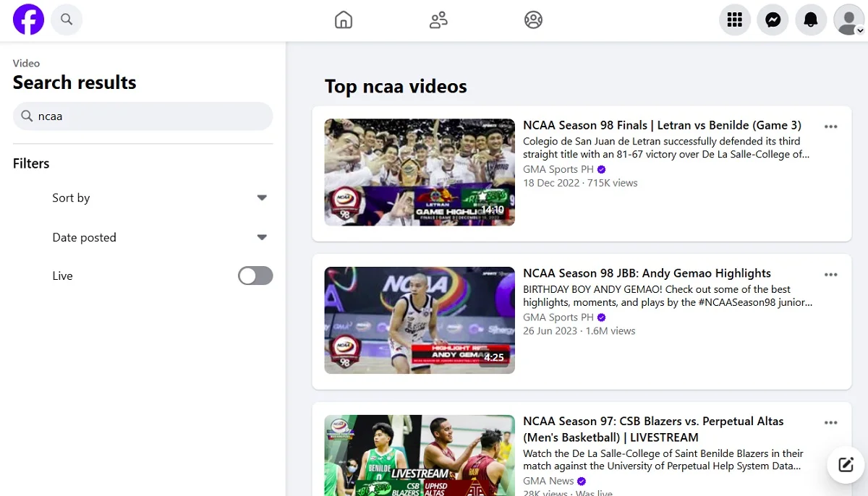Click description starting 'BIRTHDAY BOY ANDY GEMAO!'
Image resolution: width=868 pixels, height=496 pixels.
coord(668,296)
